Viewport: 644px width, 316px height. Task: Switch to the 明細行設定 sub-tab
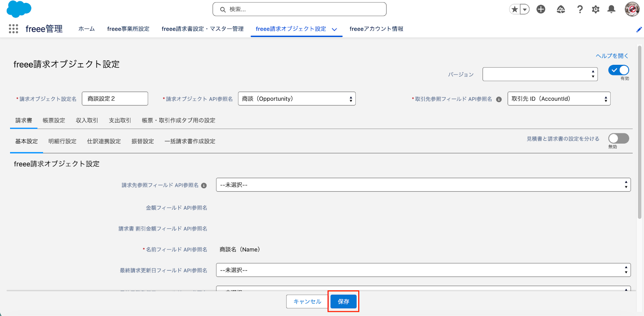[62, 141]
